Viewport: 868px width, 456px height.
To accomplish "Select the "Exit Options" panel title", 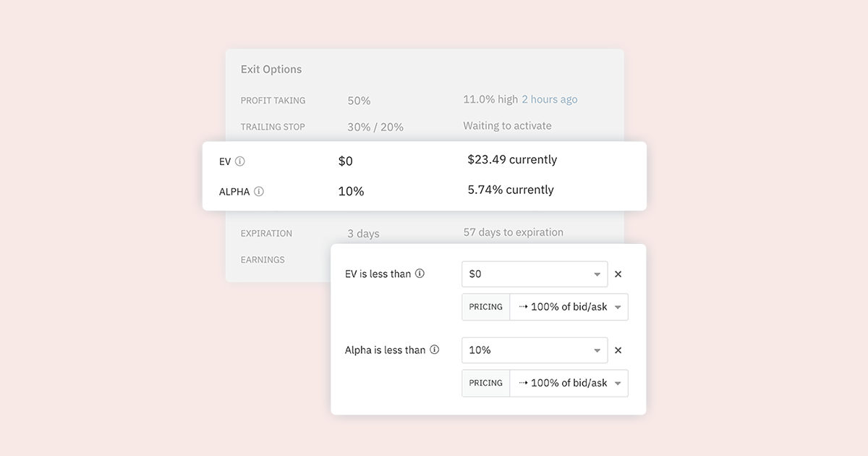I will click(x=271, y=69).
